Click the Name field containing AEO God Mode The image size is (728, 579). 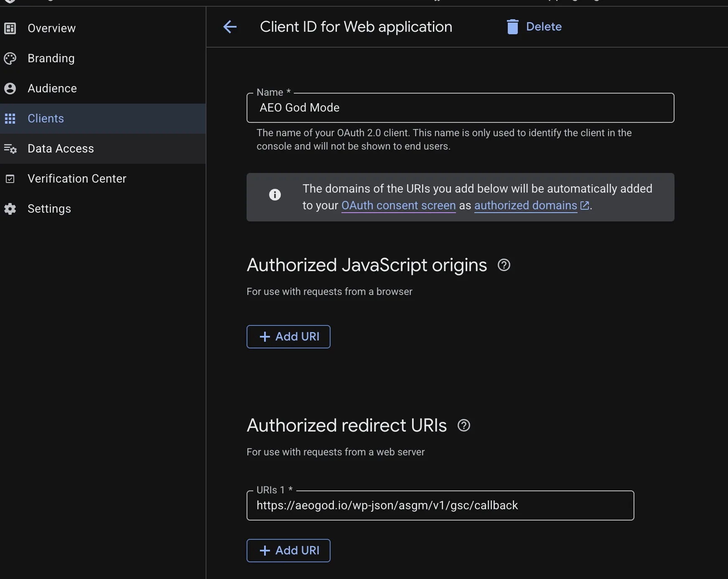click(x=460, y=108)
